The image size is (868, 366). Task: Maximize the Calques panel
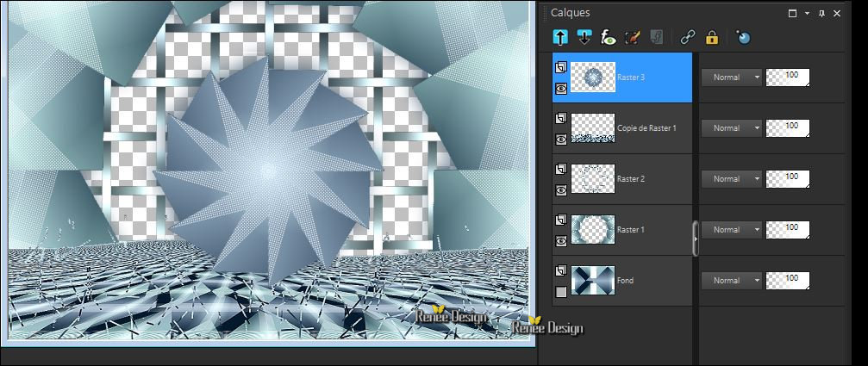tap(793, 13)
